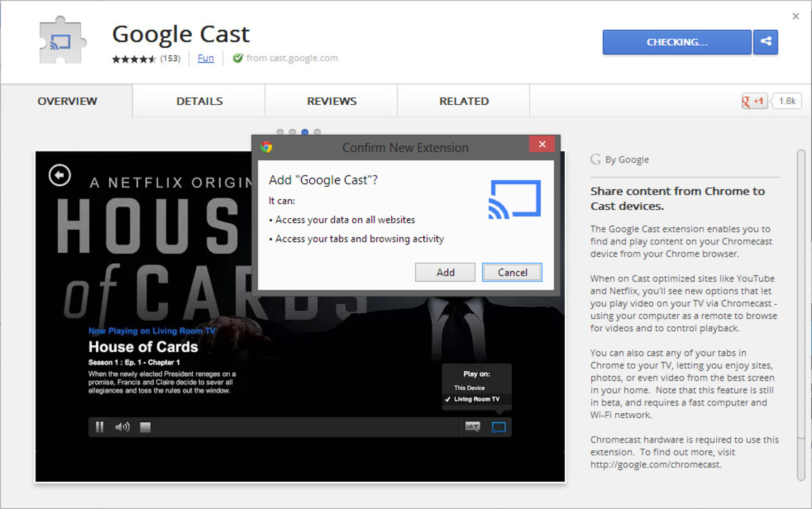Switch to the DETAILS tab
The height and width of the screenshot is (509, 812).
click(199, 101)
